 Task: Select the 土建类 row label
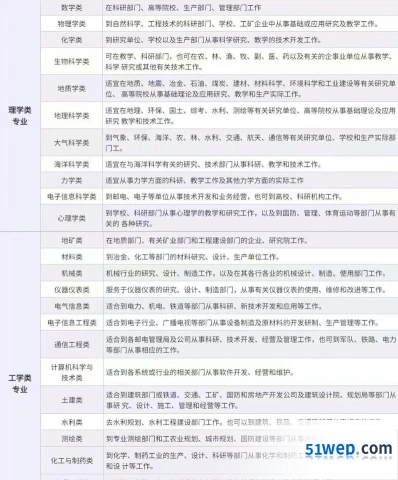coord(72,400)
